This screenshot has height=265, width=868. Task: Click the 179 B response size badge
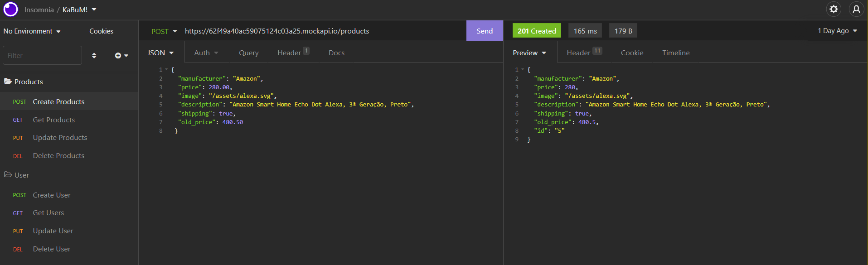point(623,31)
